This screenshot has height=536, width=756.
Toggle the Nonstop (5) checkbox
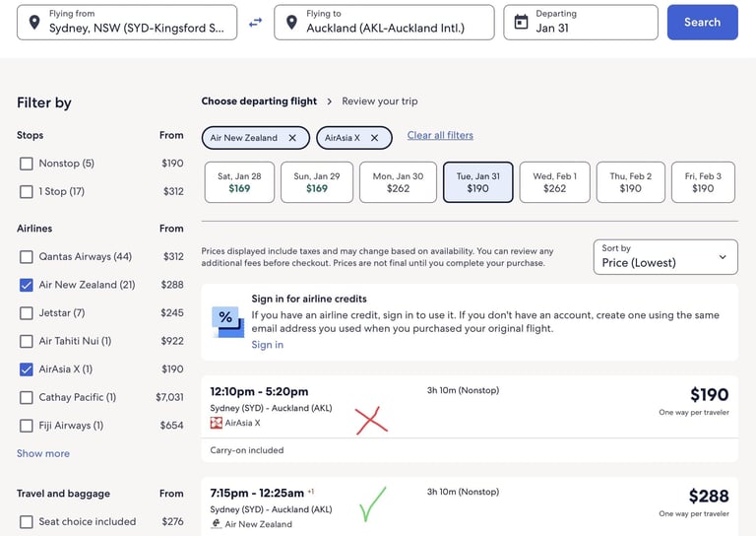pos(26,164)
